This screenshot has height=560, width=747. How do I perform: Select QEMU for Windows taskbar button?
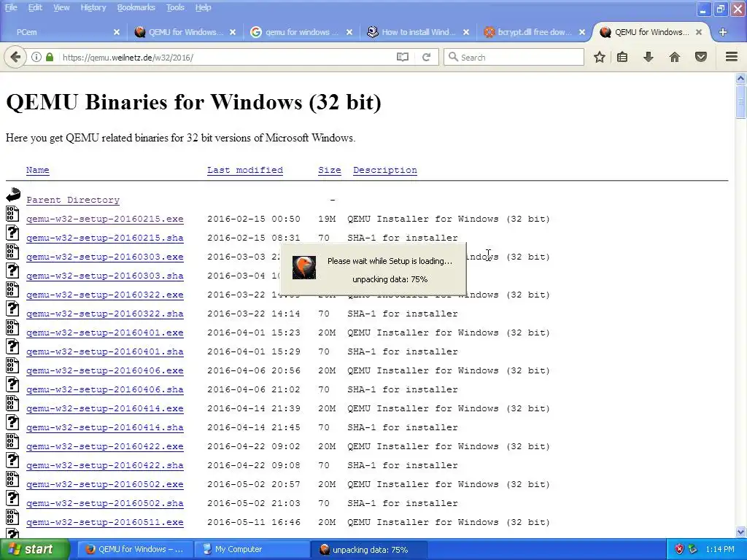pos(135,549)
